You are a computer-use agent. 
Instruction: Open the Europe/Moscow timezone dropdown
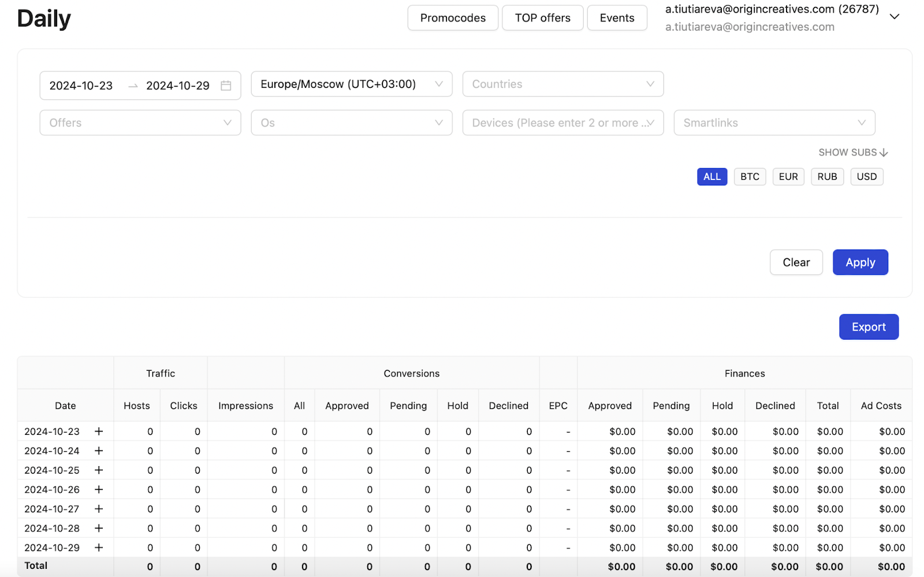coord(351,84)
